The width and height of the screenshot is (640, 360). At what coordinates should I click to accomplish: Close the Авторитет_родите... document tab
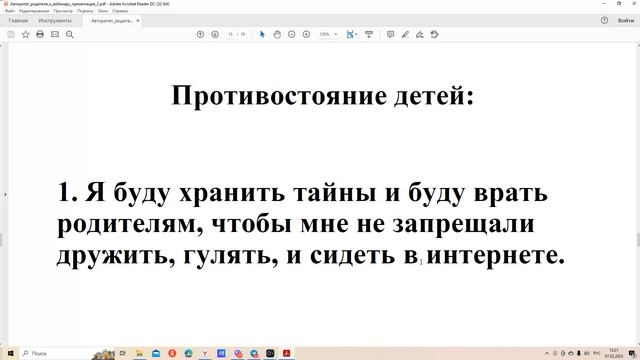[138, 20]
